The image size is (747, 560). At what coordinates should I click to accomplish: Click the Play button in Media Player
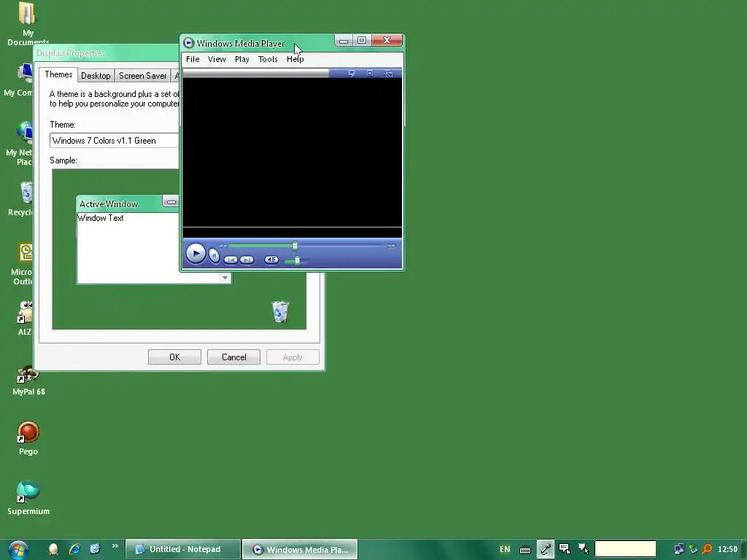tap(196, 253)
